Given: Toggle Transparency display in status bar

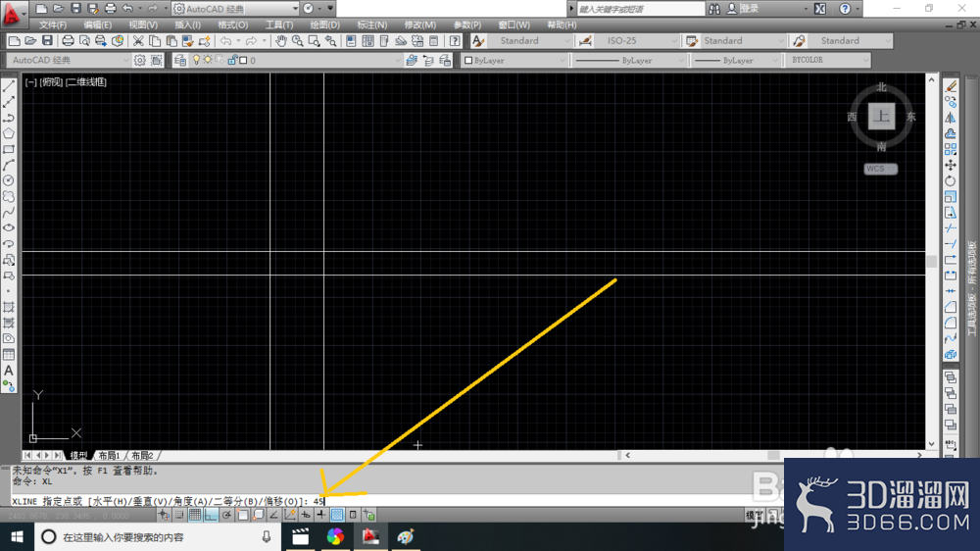Looking at the screenshot, I should coord(337,515).
